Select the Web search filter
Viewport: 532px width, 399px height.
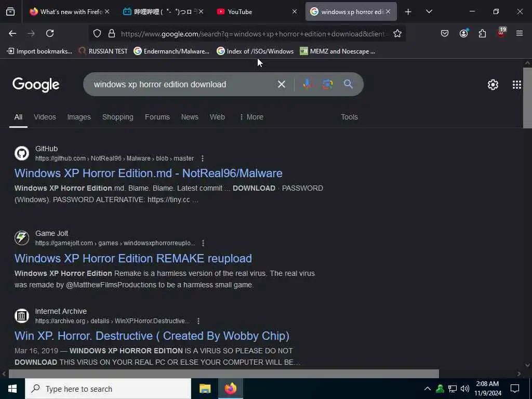217,117
